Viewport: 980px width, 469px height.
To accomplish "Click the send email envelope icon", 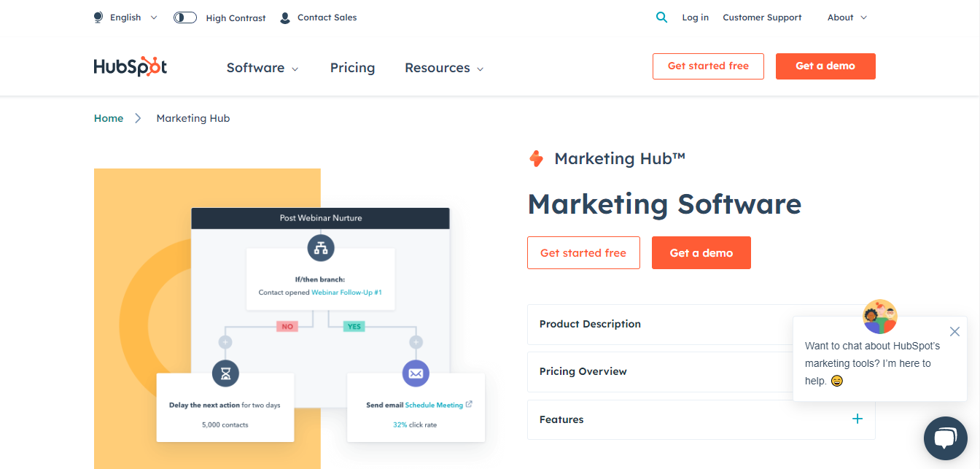I will (x=416, y=373).
